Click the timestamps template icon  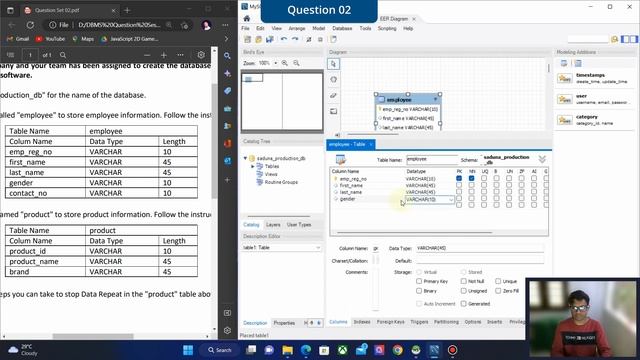565,78
